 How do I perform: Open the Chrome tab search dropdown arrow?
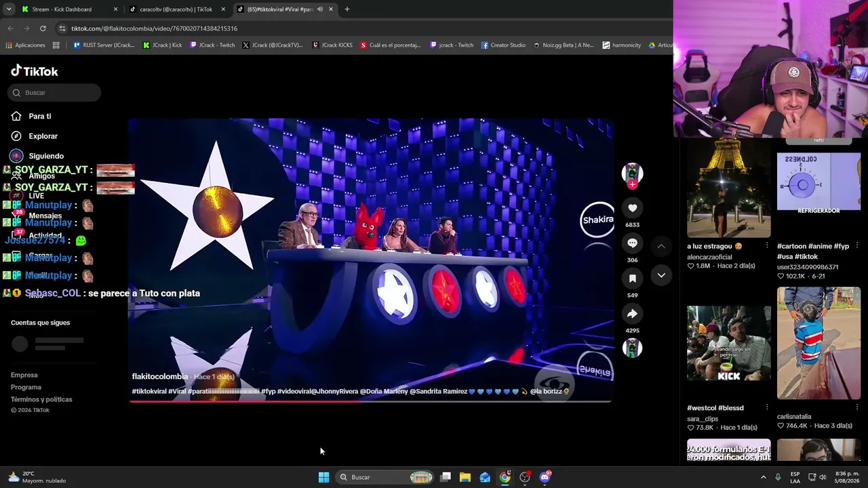(9, 9)
